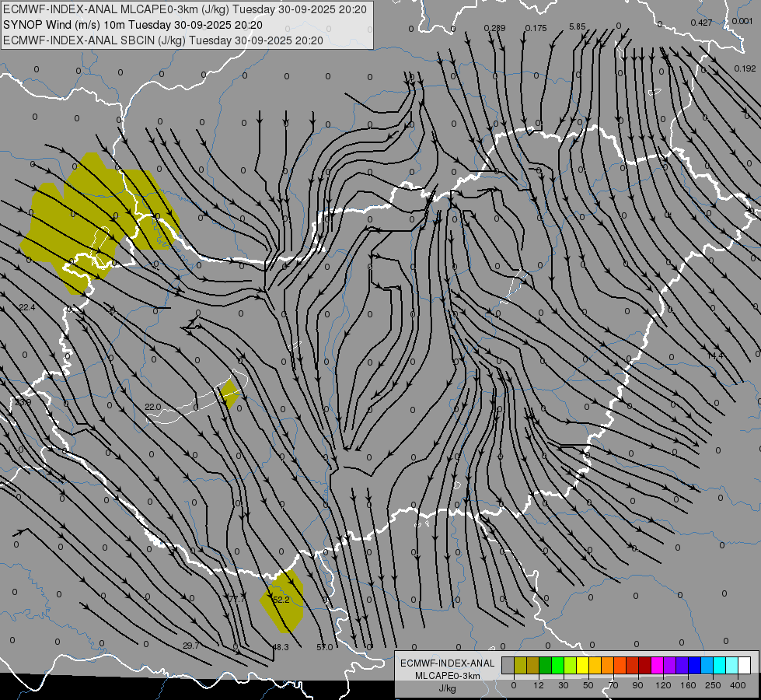Screen dimensions: 761x700
Task: Click the map value 0.001
Action: (742, 21)
